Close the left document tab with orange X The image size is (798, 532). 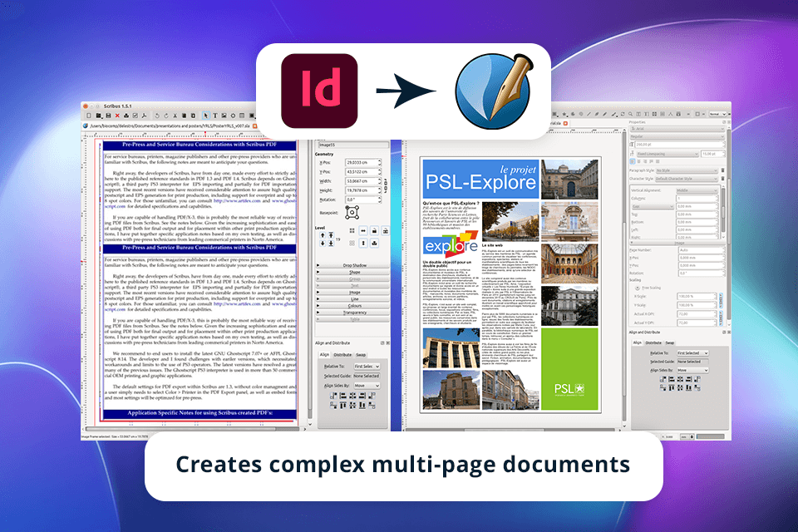254,126
